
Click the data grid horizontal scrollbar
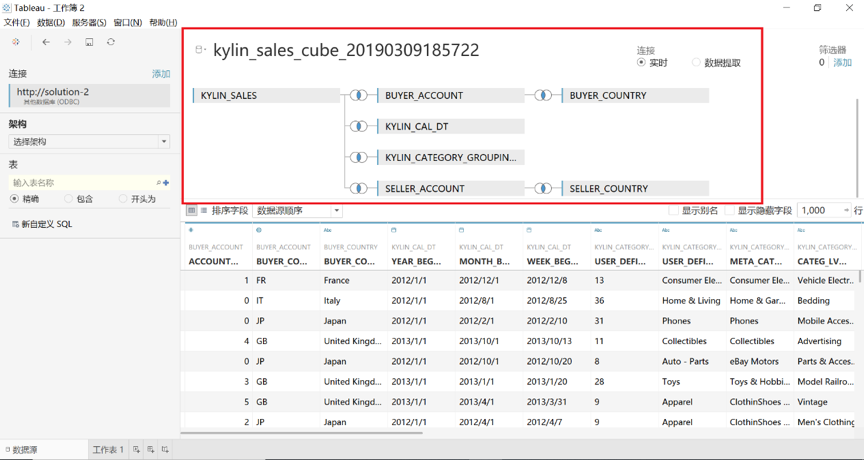[x=301, y=433]
